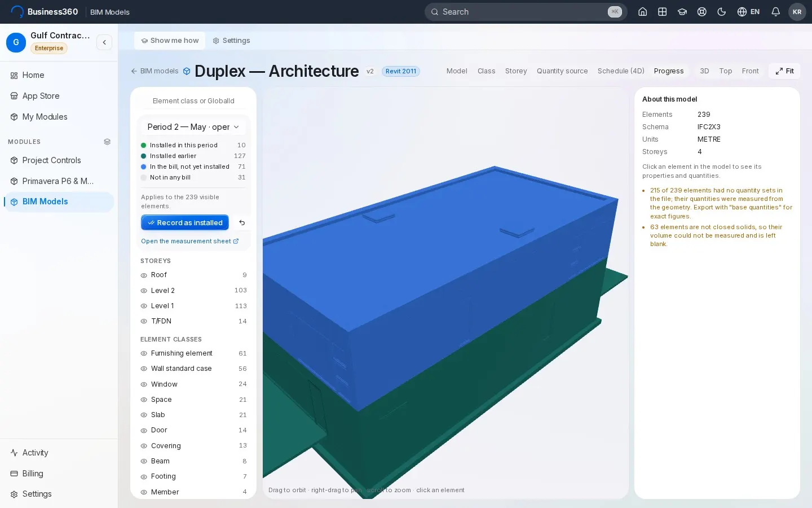Click the Show me how button
Screen dimensions: 812x508
pos(170,41)
